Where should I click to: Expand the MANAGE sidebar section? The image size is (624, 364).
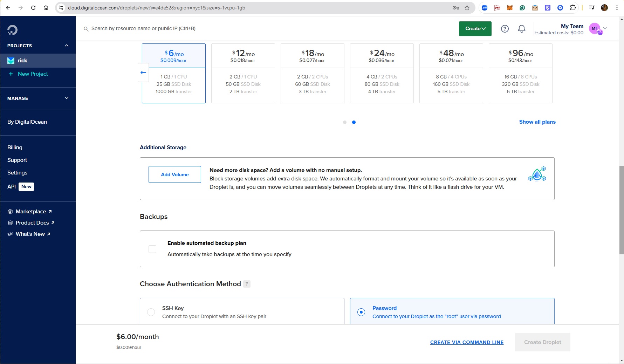67,98
